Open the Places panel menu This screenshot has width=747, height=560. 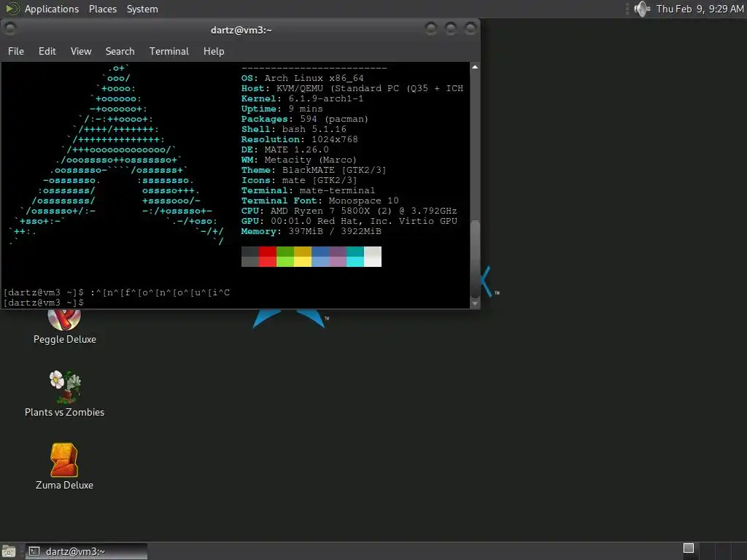click(103, 9)
